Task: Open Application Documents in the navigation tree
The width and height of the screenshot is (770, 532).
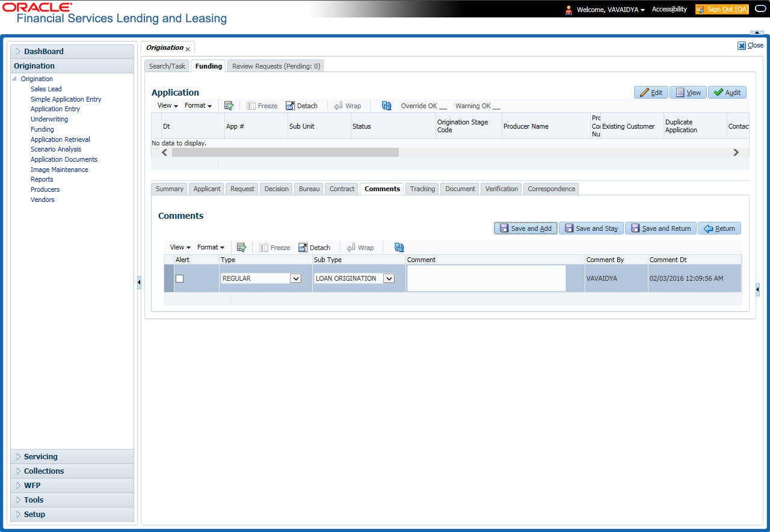Action: click(64, 159)
